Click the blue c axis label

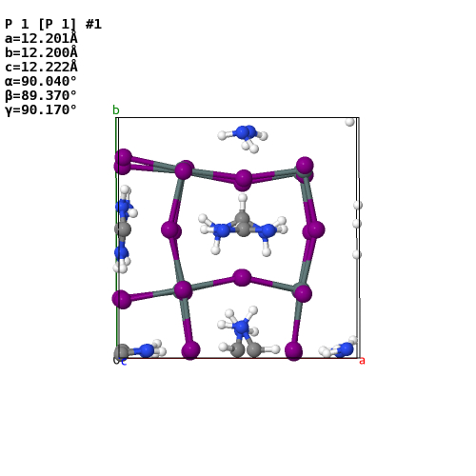[x=124, y=362]
